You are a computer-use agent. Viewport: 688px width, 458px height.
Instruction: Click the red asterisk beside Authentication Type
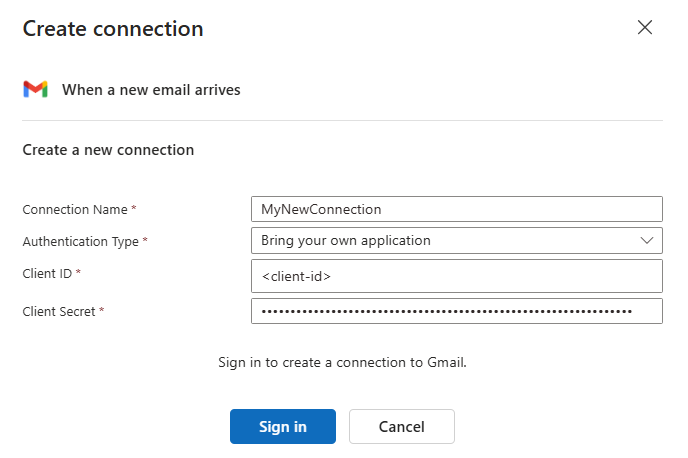click(145, 241)
